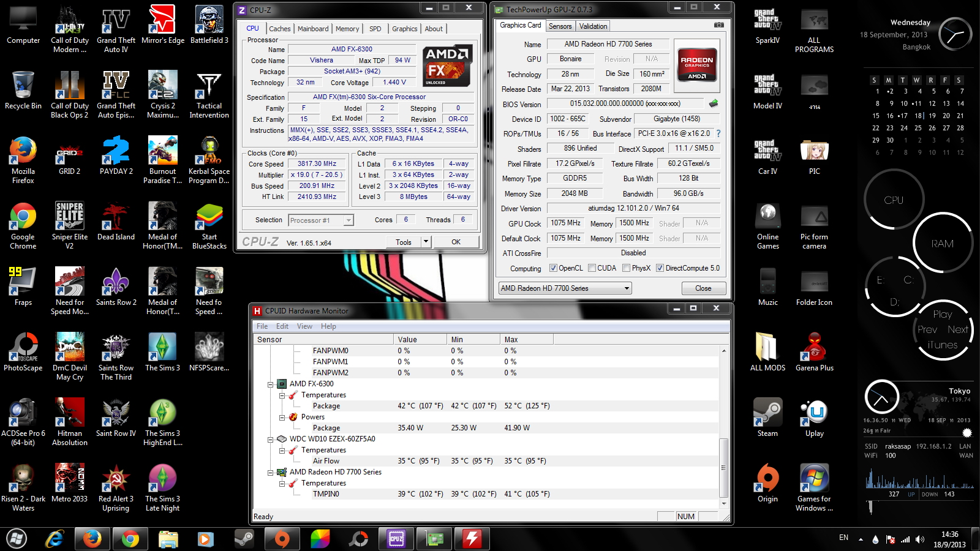Click the Value column header
This screenshot has height=551, width=980.
[x=420, y=340]
